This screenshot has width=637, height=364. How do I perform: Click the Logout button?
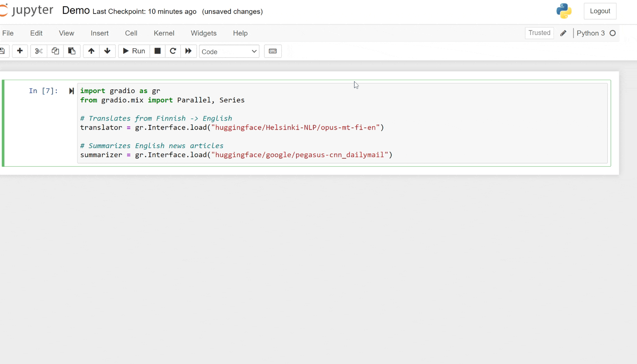pyautogui.click(x=600, y=11)
